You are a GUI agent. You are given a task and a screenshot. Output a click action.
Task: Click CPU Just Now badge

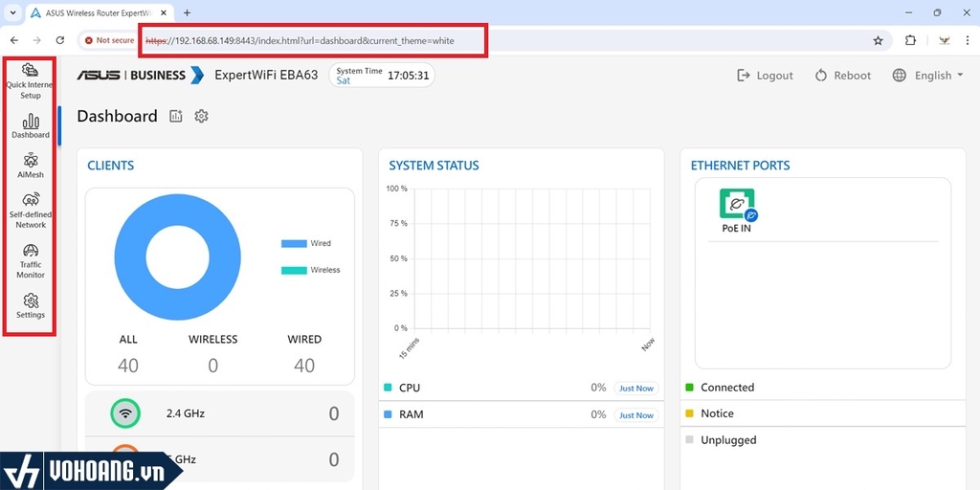(635, 389)
